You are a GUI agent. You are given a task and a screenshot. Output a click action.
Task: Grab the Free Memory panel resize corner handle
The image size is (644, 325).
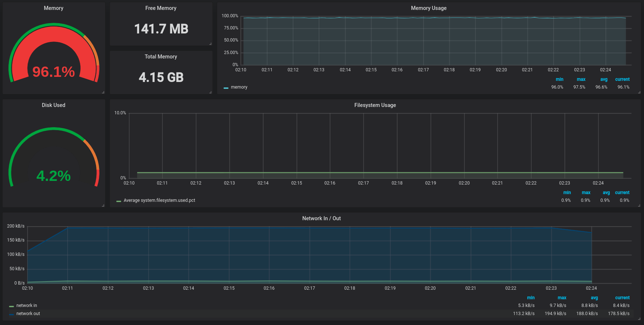tap(211, 44)
